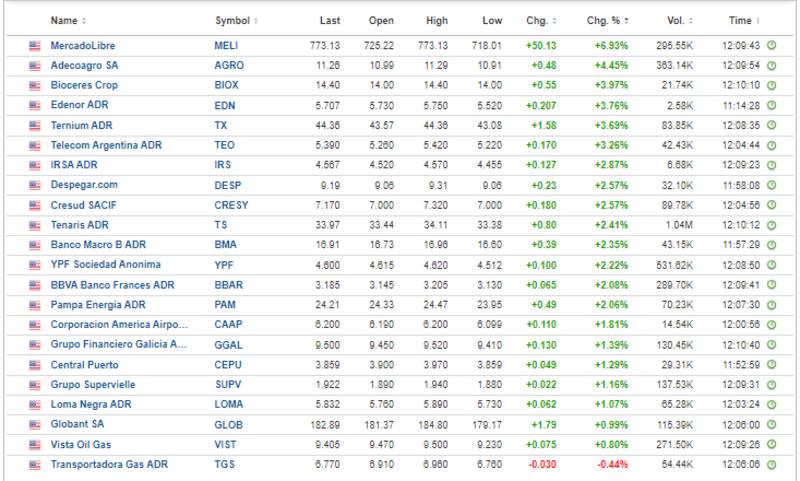Click the clock icon in the Central Puerto row
This screenshot has width=800, height=481.
(x=771, y=364)
